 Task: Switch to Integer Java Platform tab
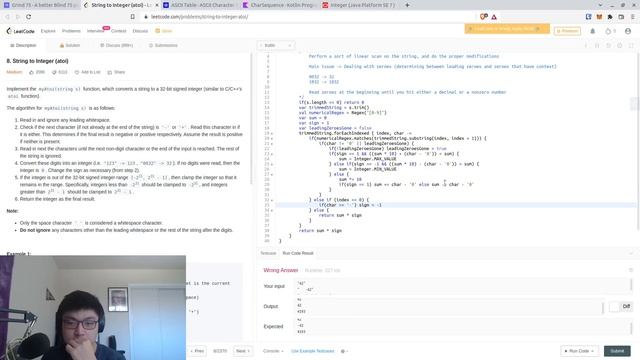(x=359, y=5)
